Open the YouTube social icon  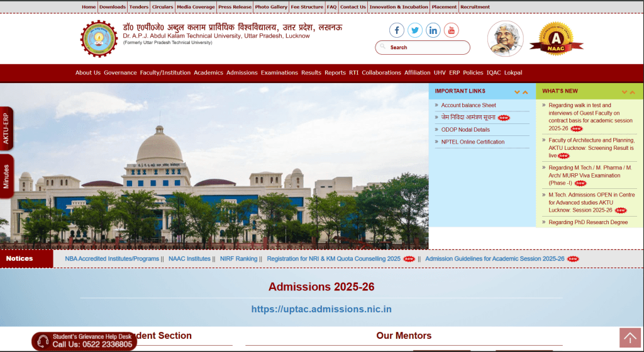point(451,30)
